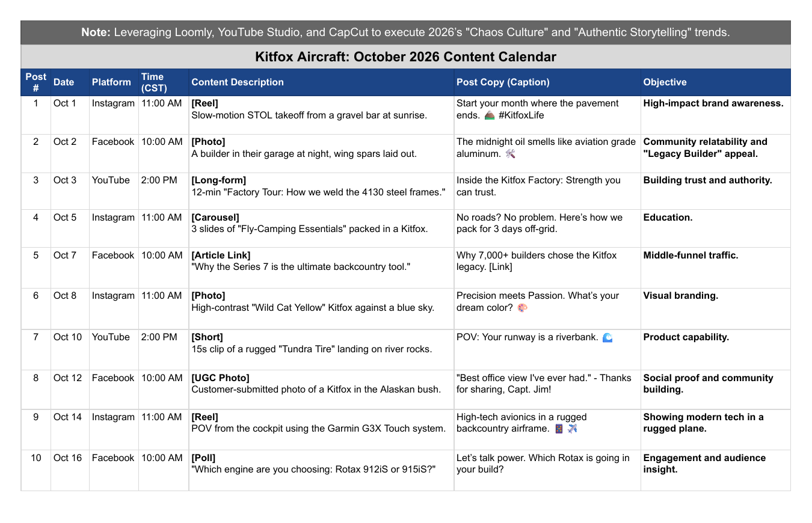This screenshot has width=812, height=523.
Task: Click the "Platform" column header
Action: 114,82
